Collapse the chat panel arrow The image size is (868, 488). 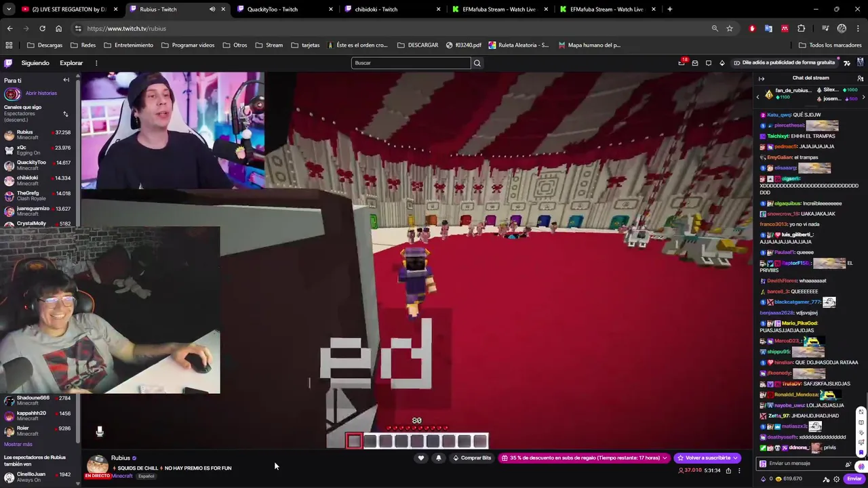(x=762, y=78)
